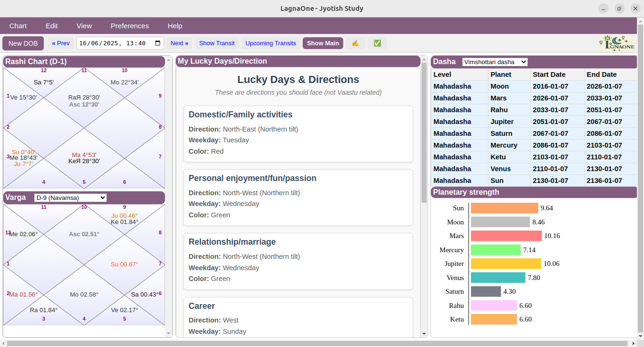Click Su 0°40' in Rashi chart
Screen dimensions: 644x347
coord(24,152)
